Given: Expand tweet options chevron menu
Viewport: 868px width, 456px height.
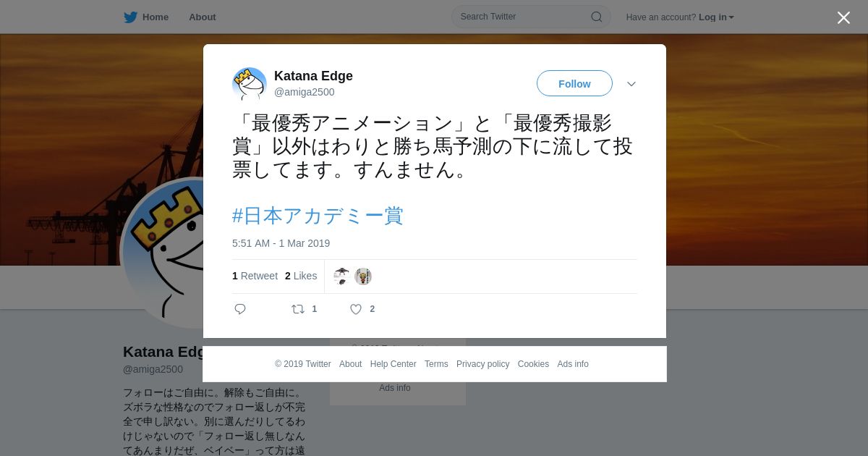Looking at the screenshot, I should pyautogui.click(x=631, y=84).
